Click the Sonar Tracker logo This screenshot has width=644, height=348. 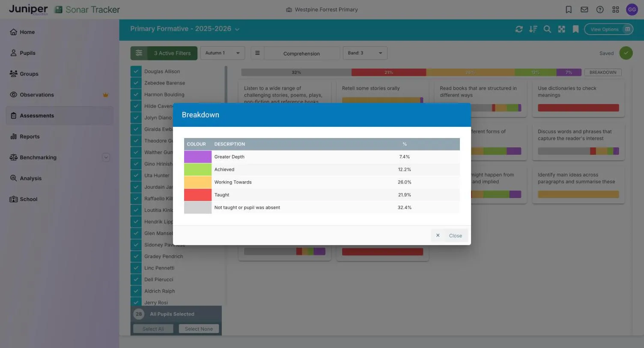(87, 9)
